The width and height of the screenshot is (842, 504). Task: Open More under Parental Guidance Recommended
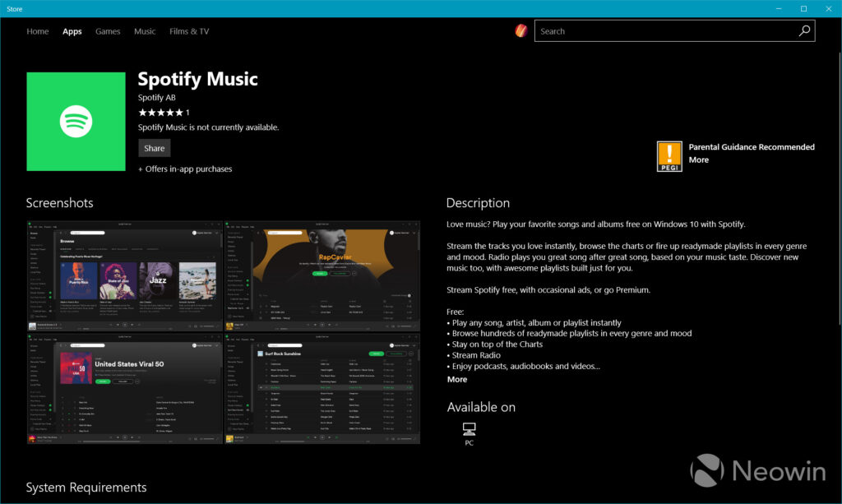(x=698, y=160)
